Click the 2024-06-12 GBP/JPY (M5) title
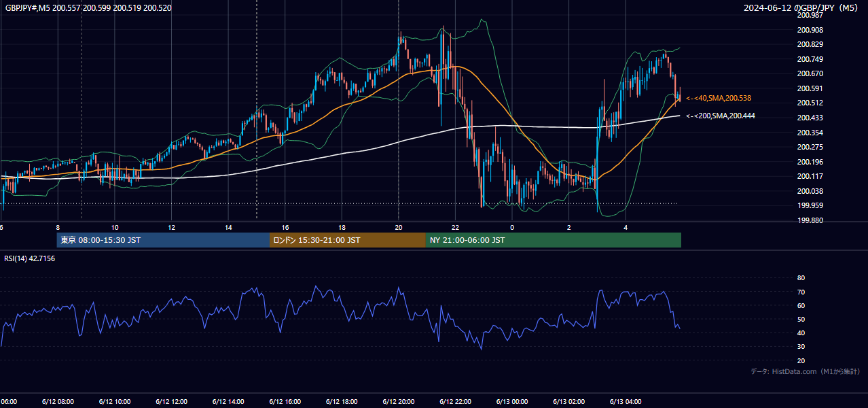Screen dimensions: 868x408 (x=802, y=8)
